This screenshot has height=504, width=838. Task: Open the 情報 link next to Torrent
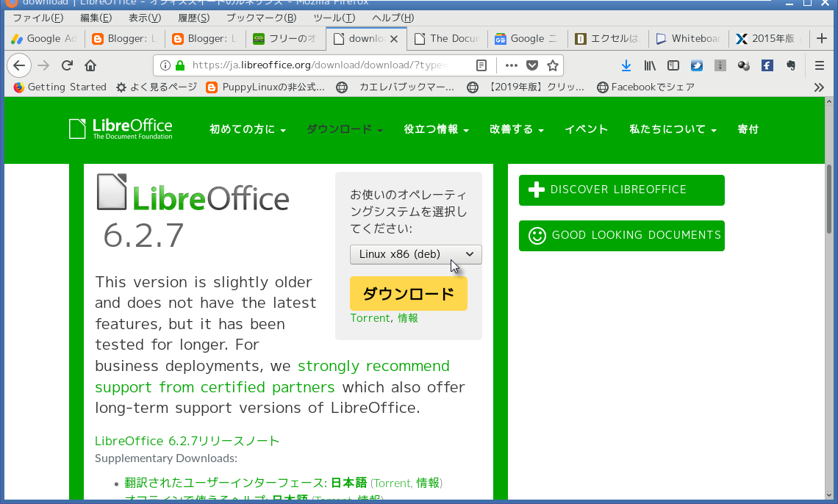tap(408, 318)
